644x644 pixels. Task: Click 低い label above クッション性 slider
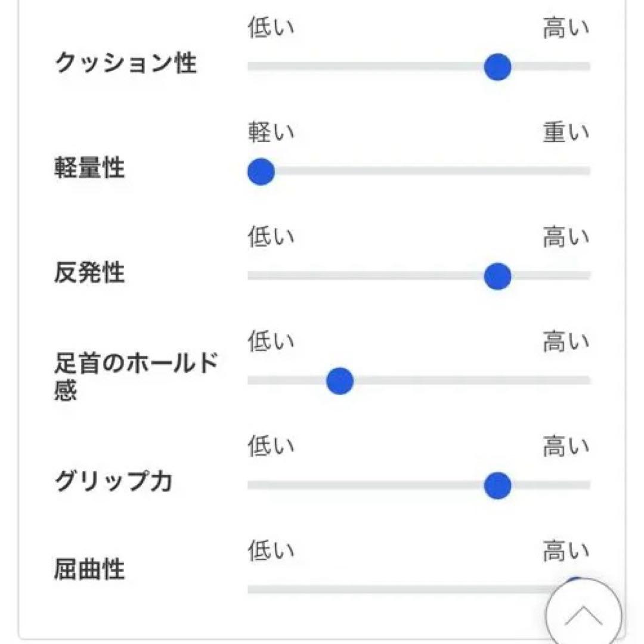click(271, 28)
